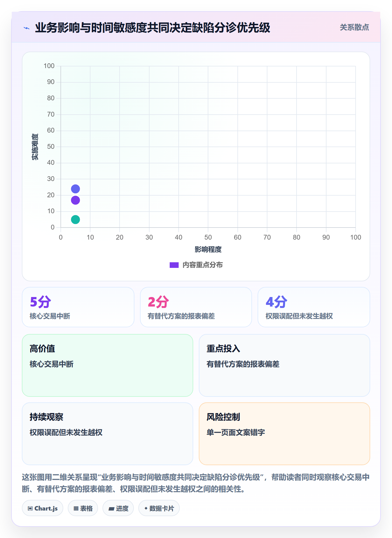Click the y-axis tick label 100
Viewport: 392px width, 538px height.
(49, 66)
